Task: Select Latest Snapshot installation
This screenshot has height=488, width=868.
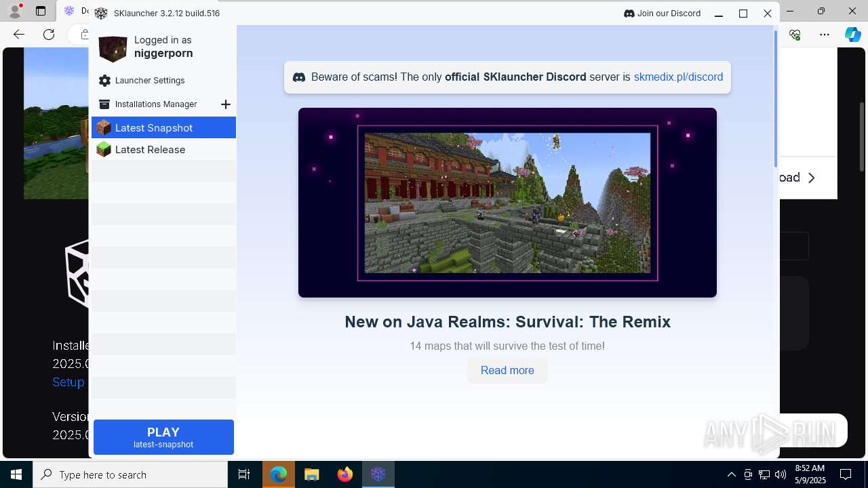Action: (163, 127)
